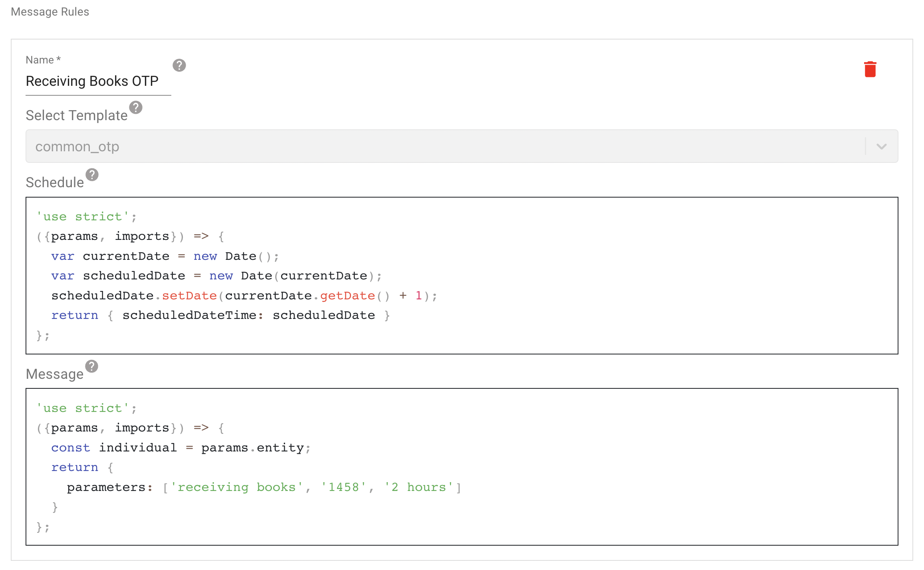Click the scheduledDateTime return line
924x570 pixels.
(220, 315)
